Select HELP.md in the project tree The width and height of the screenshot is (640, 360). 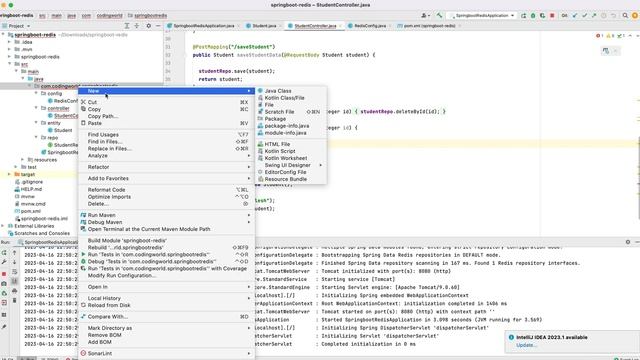(31, 189)
